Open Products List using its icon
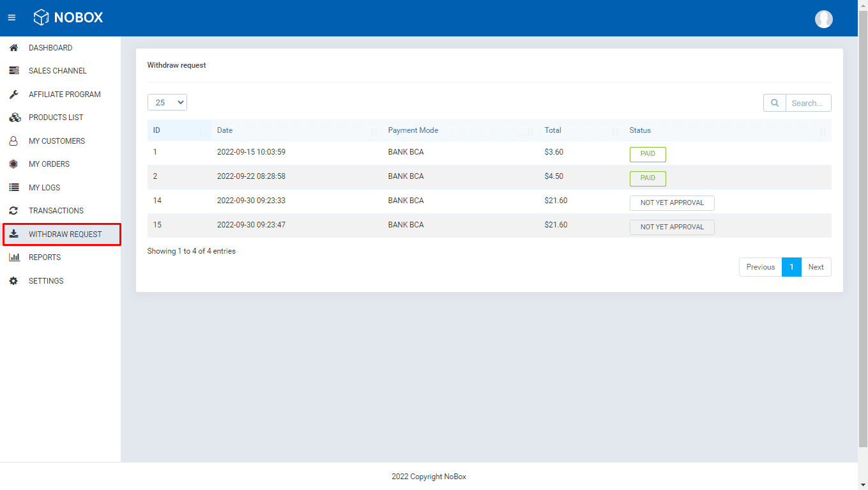The image size is (868, 490). [13, 117]
